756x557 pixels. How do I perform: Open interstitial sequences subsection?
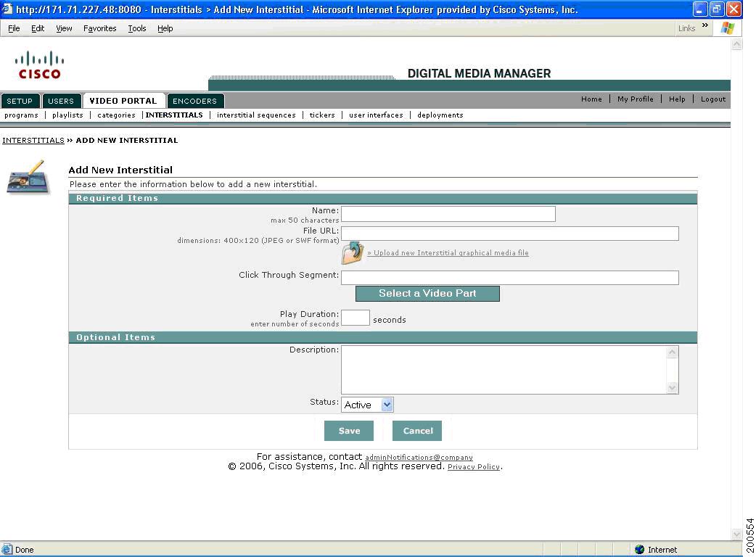(256, 115)
